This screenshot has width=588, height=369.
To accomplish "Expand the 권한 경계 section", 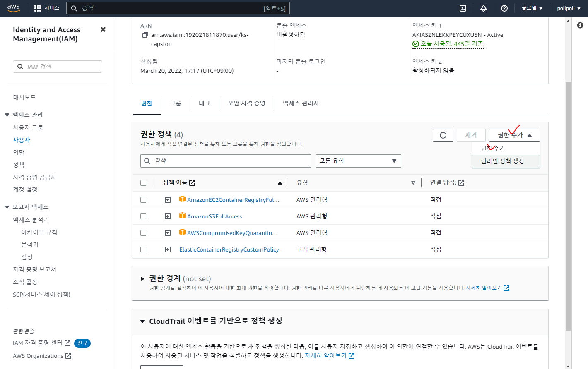I will pos(142,279).
